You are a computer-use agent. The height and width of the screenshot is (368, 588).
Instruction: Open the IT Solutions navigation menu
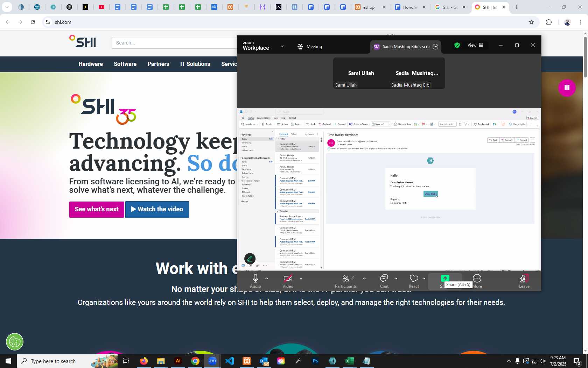[195, 64]
